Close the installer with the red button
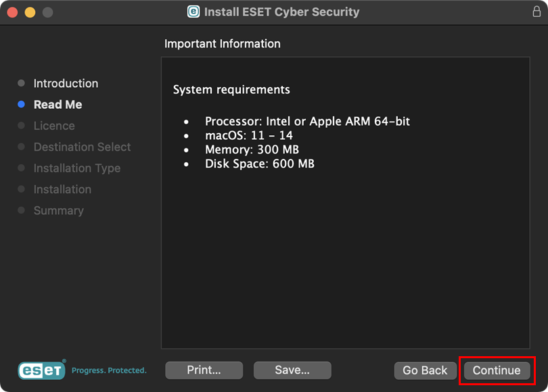 pos(13,12)
